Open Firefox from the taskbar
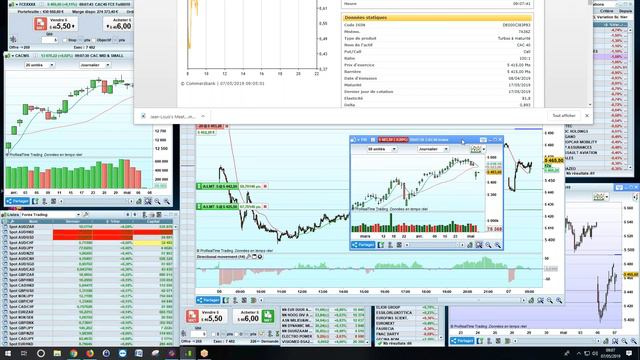Image resolution: width=640 pixels, height=360 pixels. [x=90, y=353]
